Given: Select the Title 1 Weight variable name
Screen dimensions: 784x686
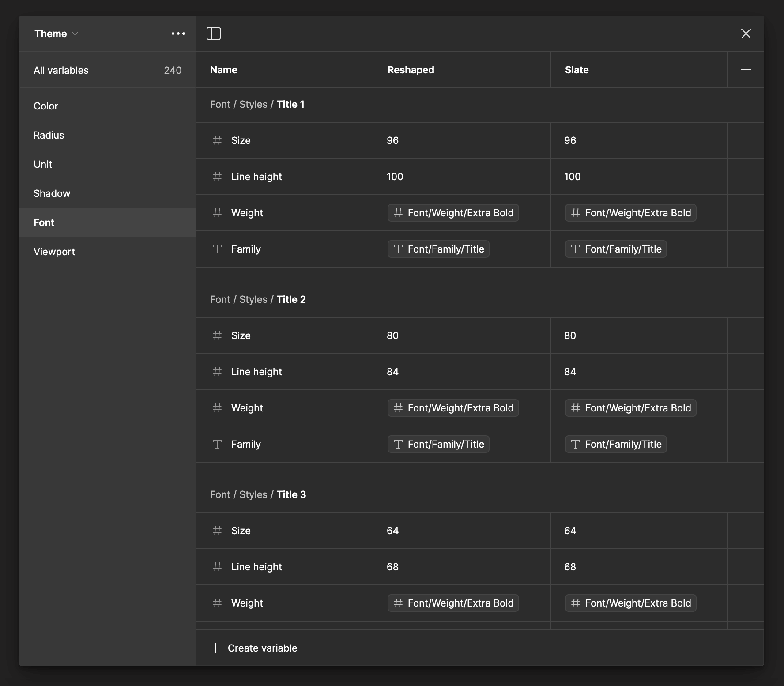Looking at the screenshot, I should pos(247,213).
